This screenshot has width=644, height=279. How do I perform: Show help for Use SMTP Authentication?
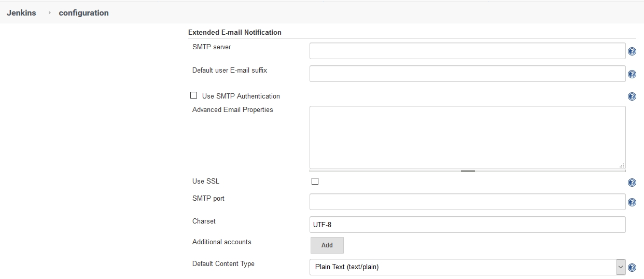tap(632, 96)
